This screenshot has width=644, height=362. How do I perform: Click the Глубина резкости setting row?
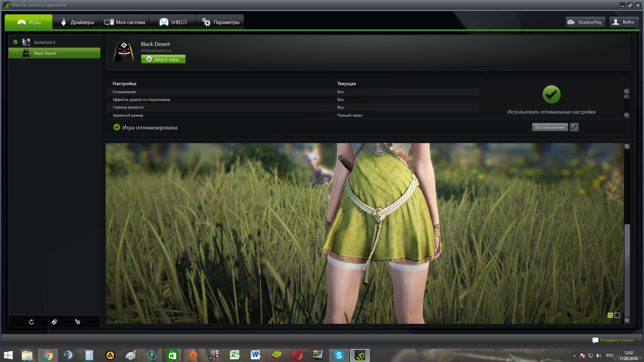293,107
